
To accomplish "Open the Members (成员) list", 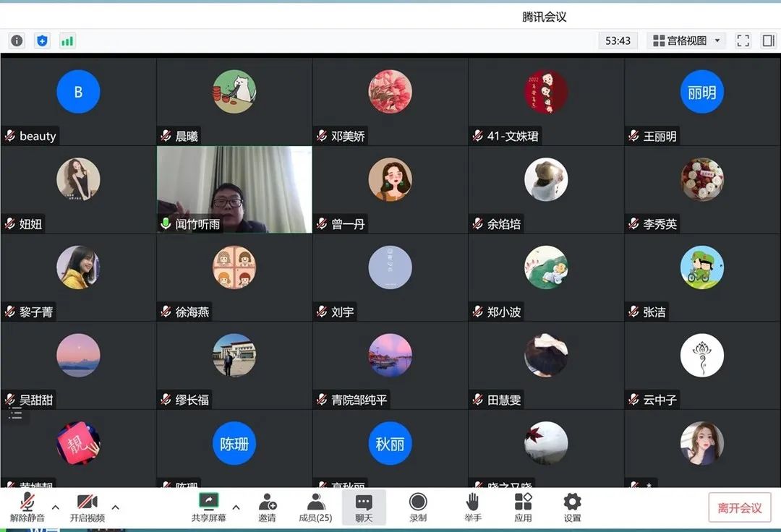I will point(315,507).
